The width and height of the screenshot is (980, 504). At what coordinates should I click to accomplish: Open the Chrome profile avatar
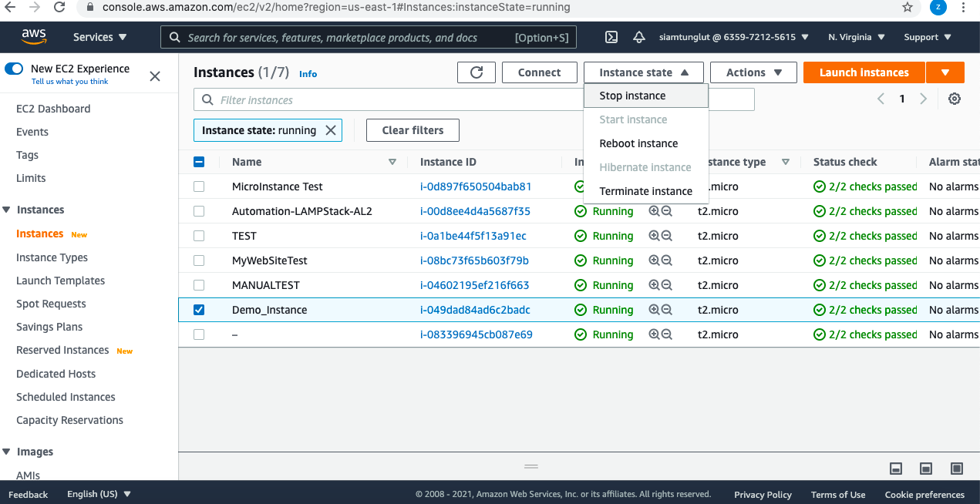[x=938, y=7]
